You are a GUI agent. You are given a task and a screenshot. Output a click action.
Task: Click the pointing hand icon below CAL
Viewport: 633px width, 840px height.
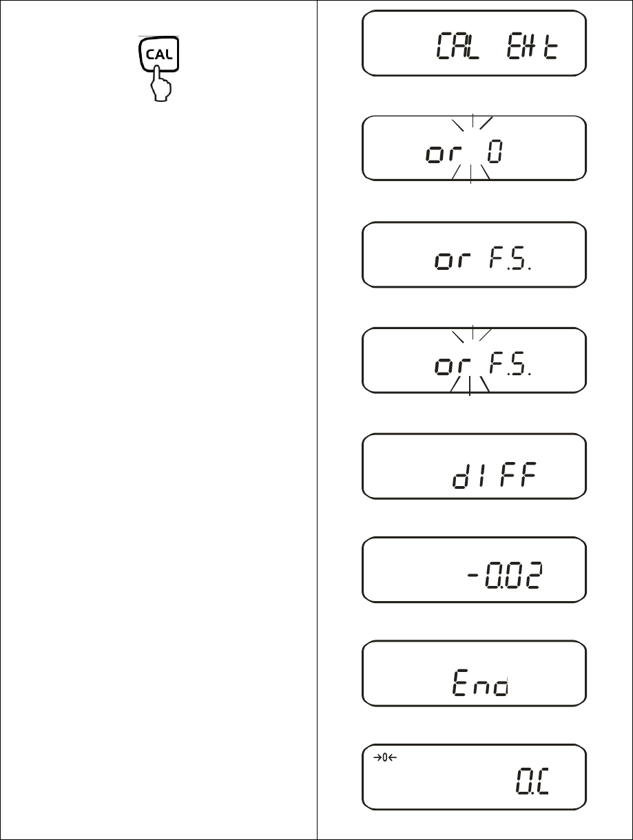160,85
